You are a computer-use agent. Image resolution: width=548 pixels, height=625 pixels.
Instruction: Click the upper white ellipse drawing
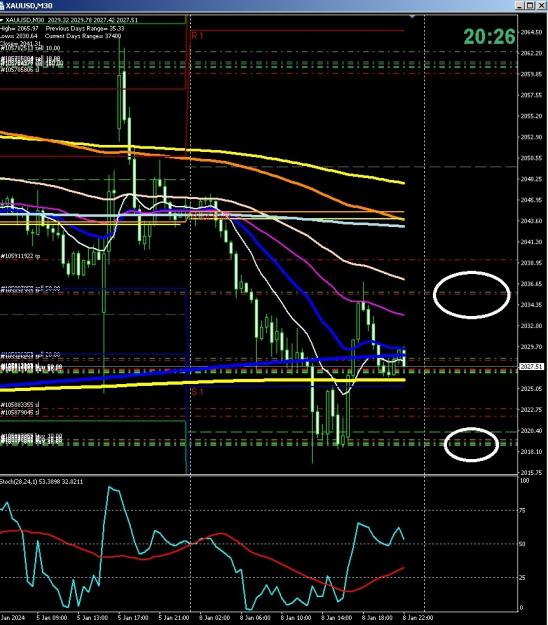(x=471, y=295)
